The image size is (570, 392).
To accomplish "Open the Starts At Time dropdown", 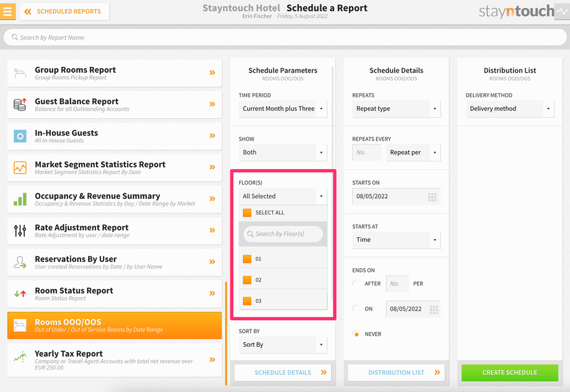I will click(397, 240).
